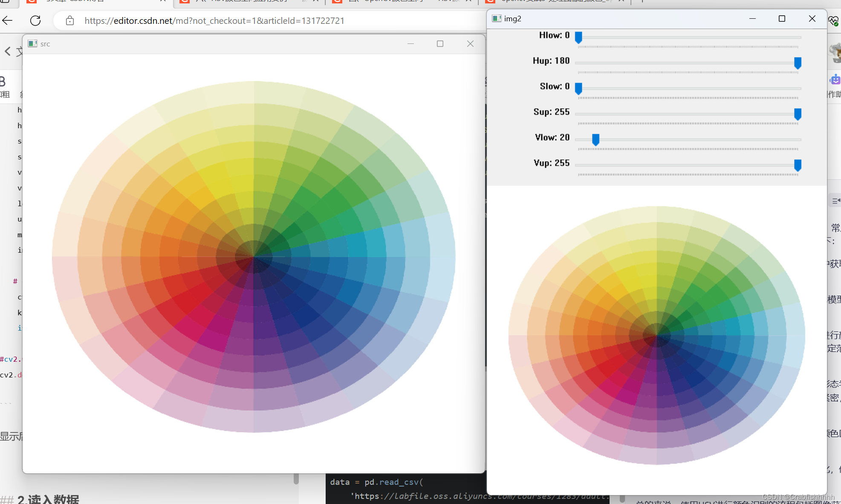
Task: Close the second browser tab
Action: [x=315, y=1]
